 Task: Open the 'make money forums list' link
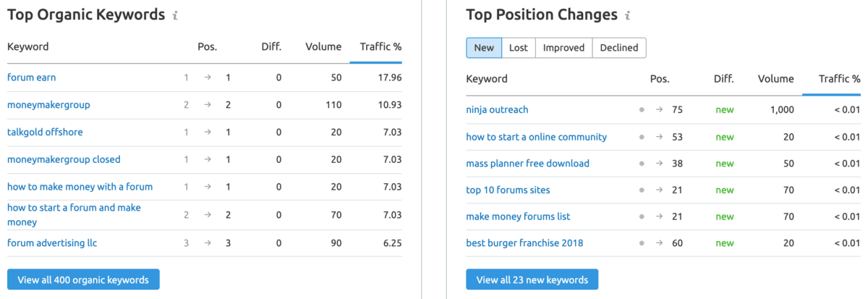tap(519, 216)
